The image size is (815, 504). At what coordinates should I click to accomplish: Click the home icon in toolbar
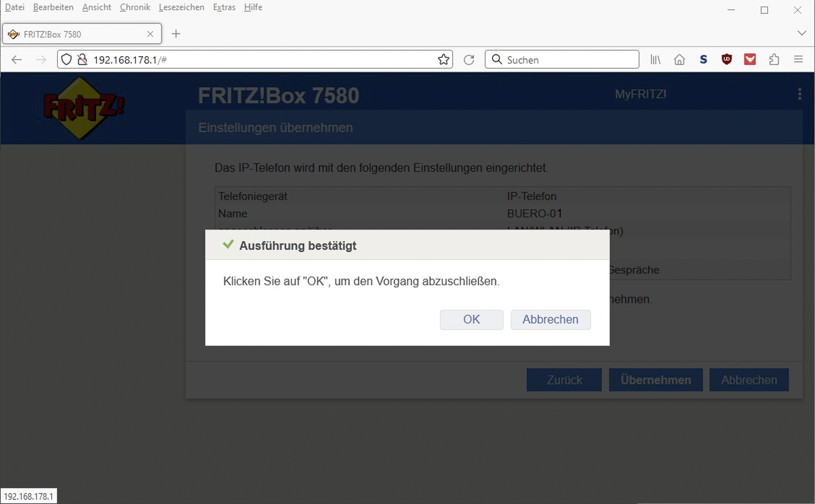[x=679, y=60]
